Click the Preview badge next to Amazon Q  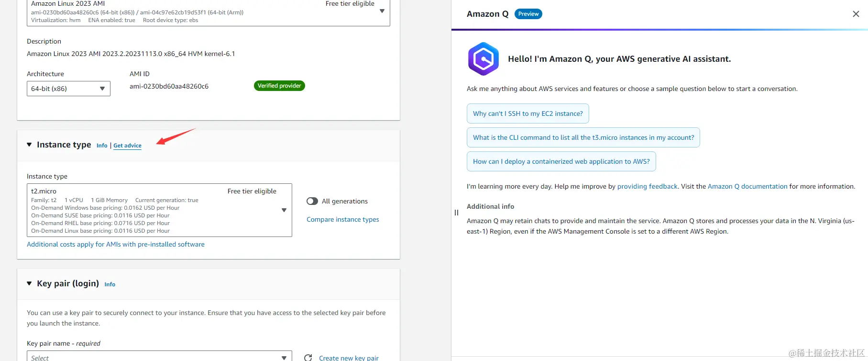pos(528,14)
